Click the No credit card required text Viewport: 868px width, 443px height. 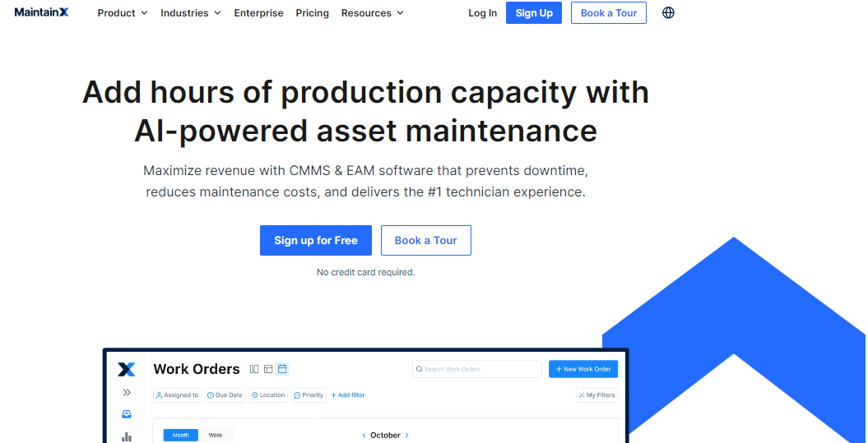tap(365, 272)
